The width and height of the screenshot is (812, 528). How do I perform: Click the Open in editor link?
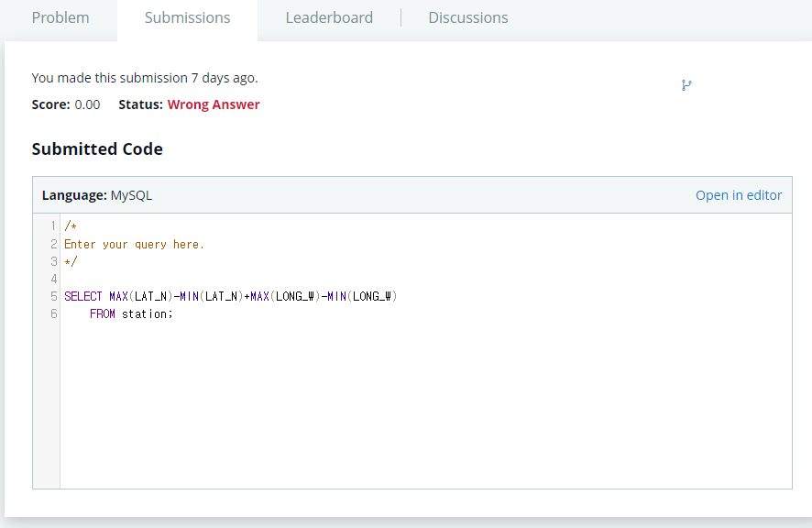click(739, 195)
